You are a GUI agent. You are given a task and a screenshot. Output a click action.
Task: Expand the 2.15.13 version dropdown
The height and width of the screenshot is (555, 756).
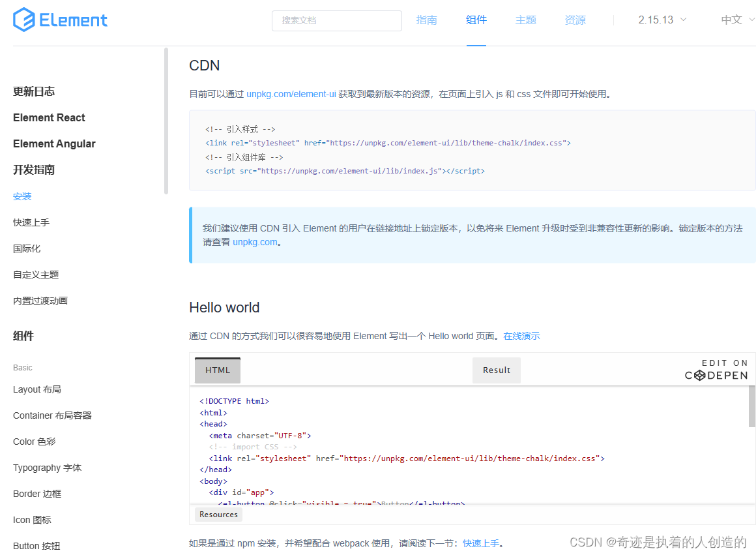click(x=662, y=20)
